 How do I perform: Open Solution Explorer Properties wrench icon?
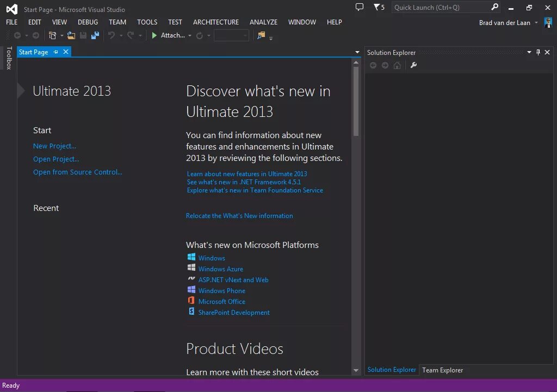point(413,65)
